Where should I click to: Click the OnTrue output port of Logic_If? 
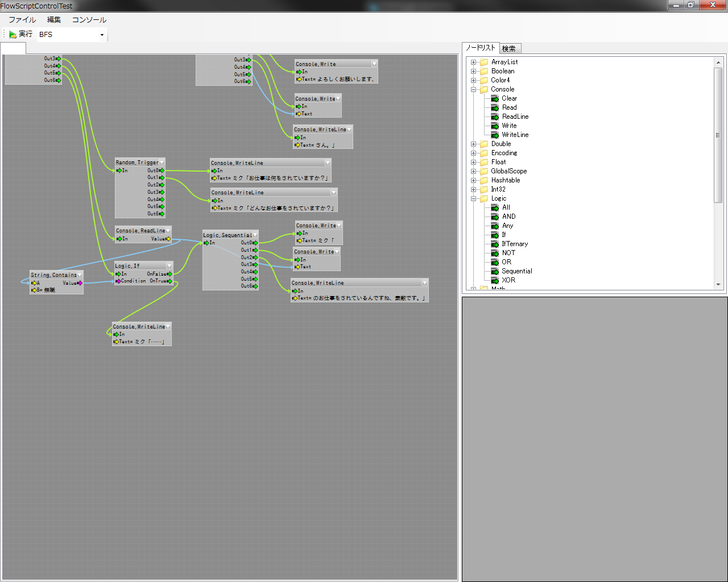tap(169, 281)
